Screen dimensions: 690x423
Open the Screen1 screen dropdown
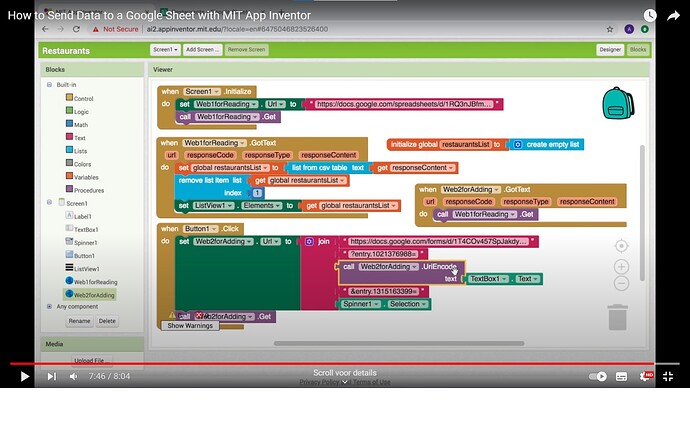(165, 50)
